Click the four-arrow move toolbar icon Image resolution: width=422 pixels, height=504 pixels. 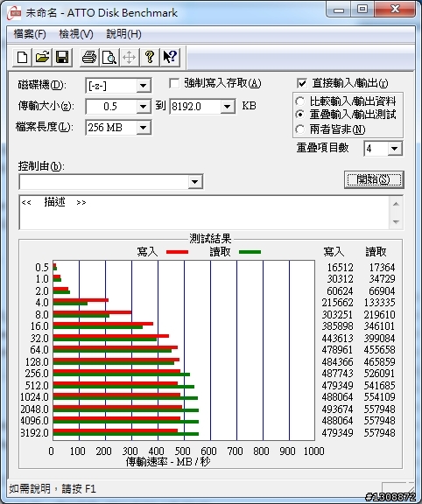[129, 58]
